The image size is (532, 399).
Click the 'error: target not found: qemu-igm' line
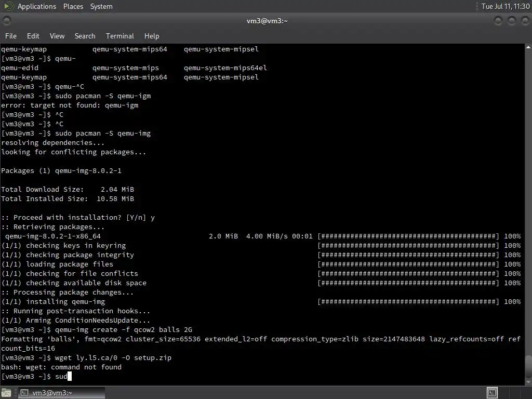tap(70, 105)
